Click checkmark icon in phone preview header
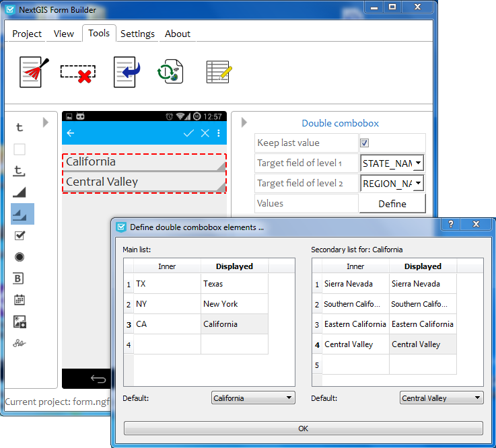The width and height of the screenshot is (496, 448). pyautogui.click(x=188, y=133)
